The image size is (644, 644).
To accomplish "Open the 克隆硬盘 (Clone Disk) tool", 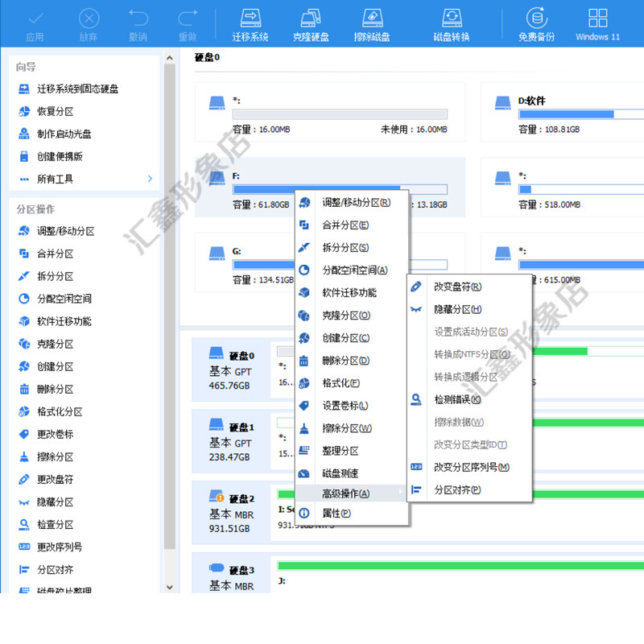I will (x=312, y=24).
